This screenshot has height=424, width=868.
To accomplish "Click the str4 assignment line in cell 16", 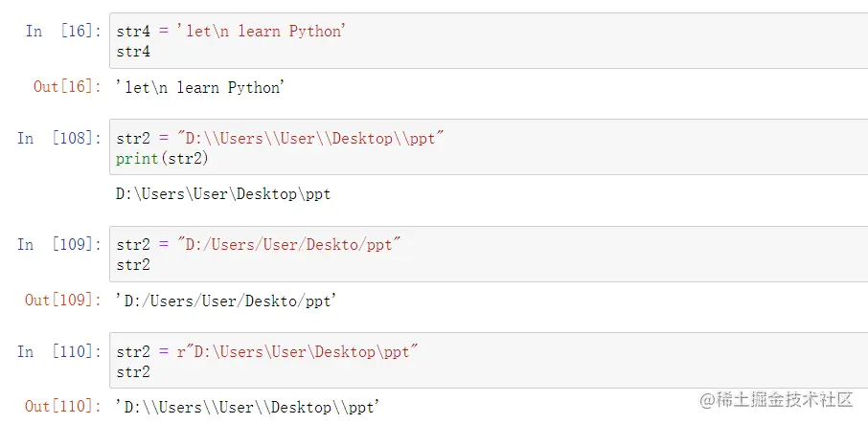I will (230, 32).
